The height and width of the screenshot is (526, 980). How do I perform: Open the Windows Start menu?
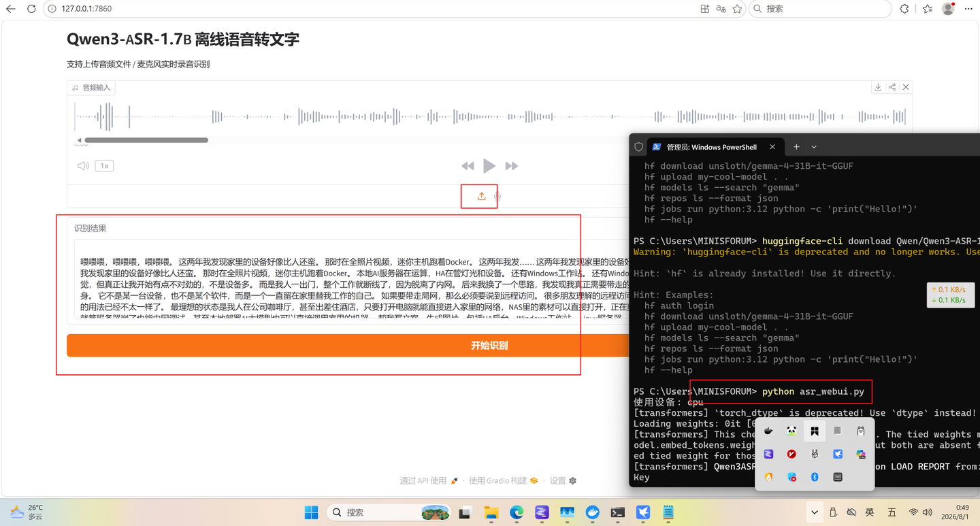pos(311,512)
